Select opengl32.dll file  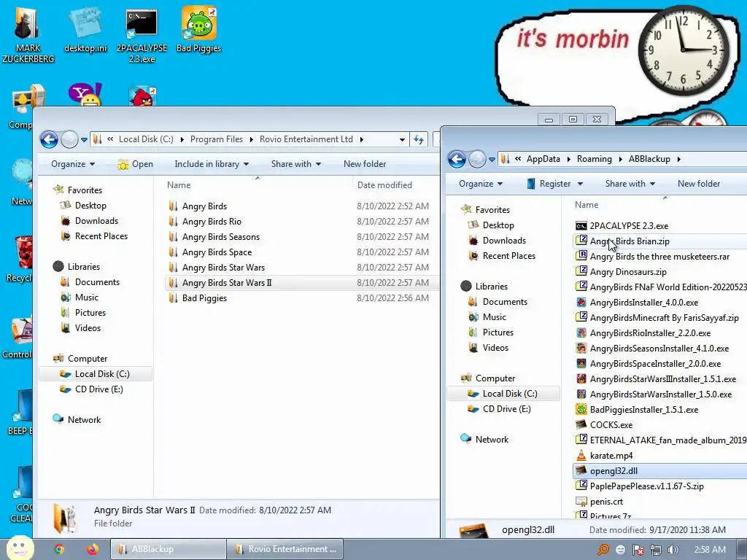coord(614,470)
